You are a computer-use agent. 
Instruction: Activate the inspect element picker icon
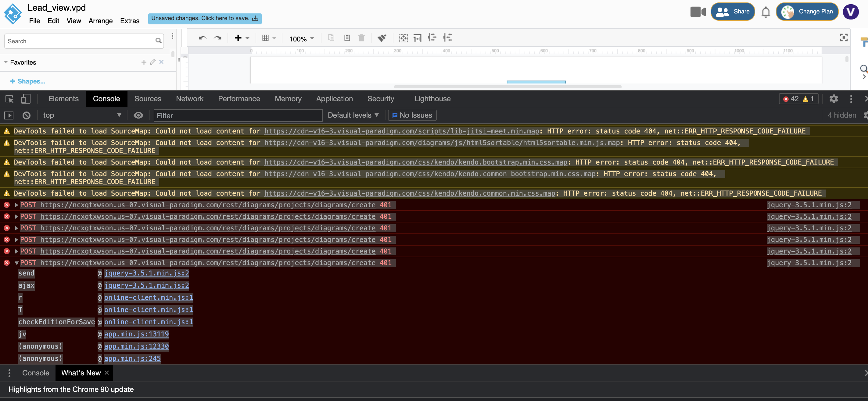(9, 99)
